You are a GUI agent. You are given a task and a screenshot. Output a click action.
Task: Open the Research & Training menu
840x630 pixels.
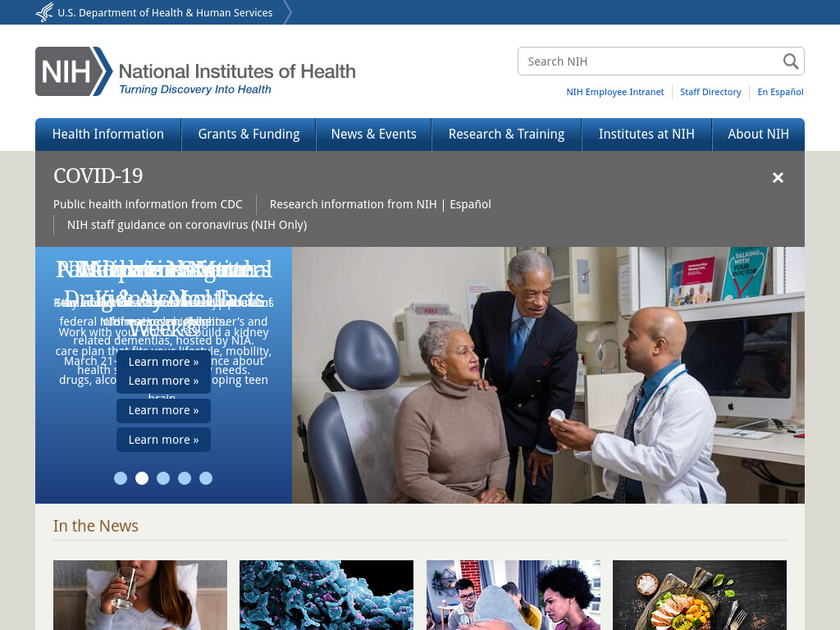pyautogui.click(x=506, y=134)
